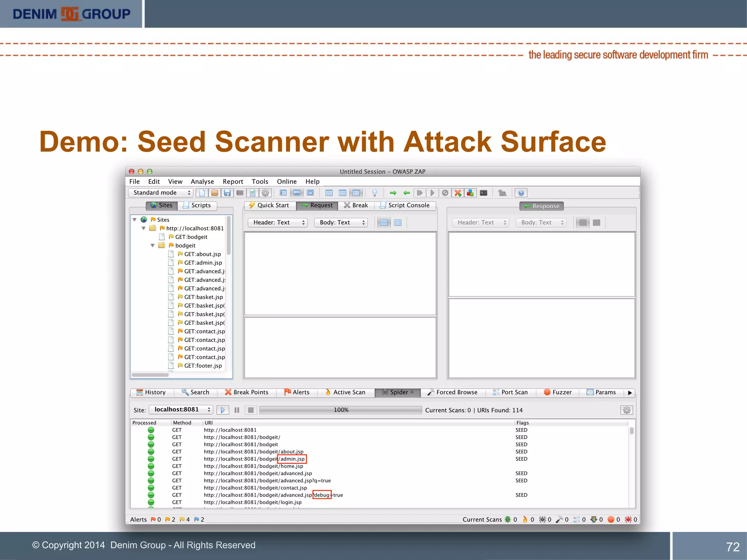Click the Save/Persist Session disk icon
The image size is (747, 560).
pyautogui.click(x=227, y=193)
